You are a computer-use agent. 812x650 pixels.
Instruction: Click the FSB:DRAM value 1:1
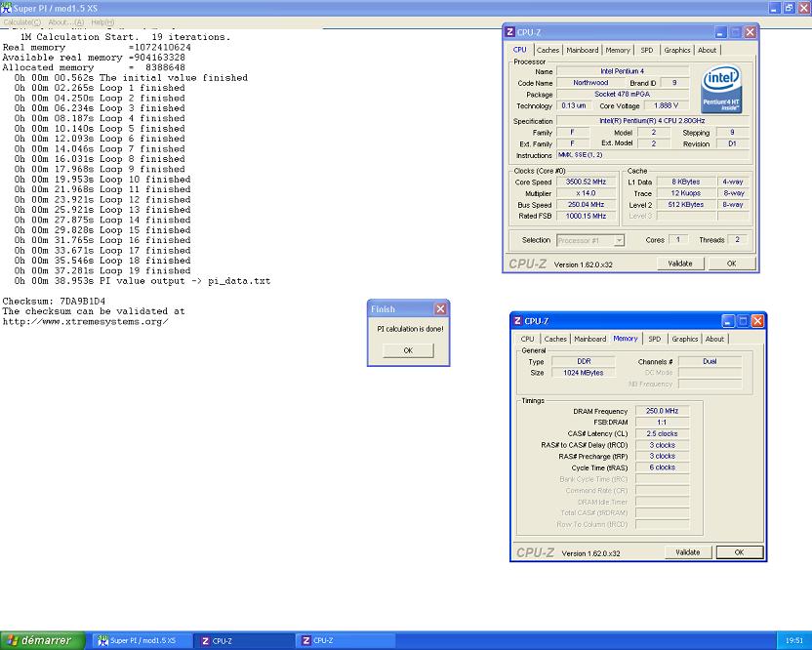[662, 423]
